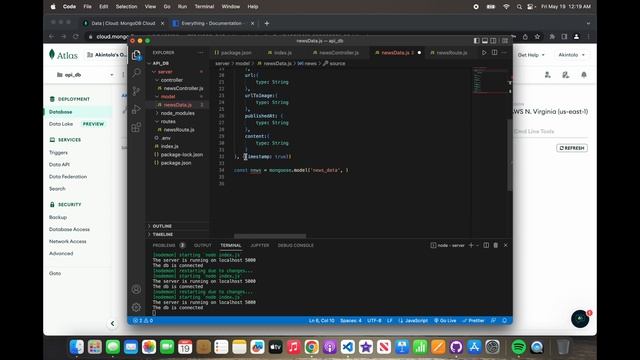Image resolution: width=640 pixels, height=360 pixels.
Task: Open Network Access in Atlas sidebar
Action: 68,241
